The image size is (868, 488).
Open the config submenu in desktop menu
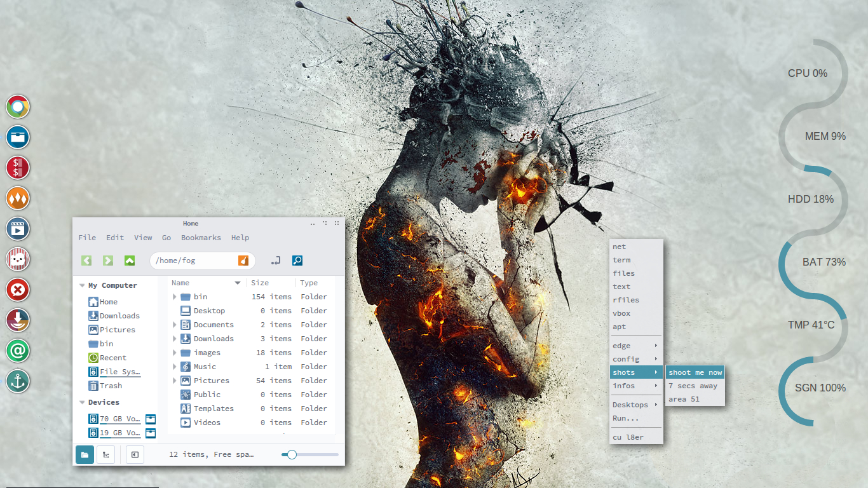[x=636, y=359]
